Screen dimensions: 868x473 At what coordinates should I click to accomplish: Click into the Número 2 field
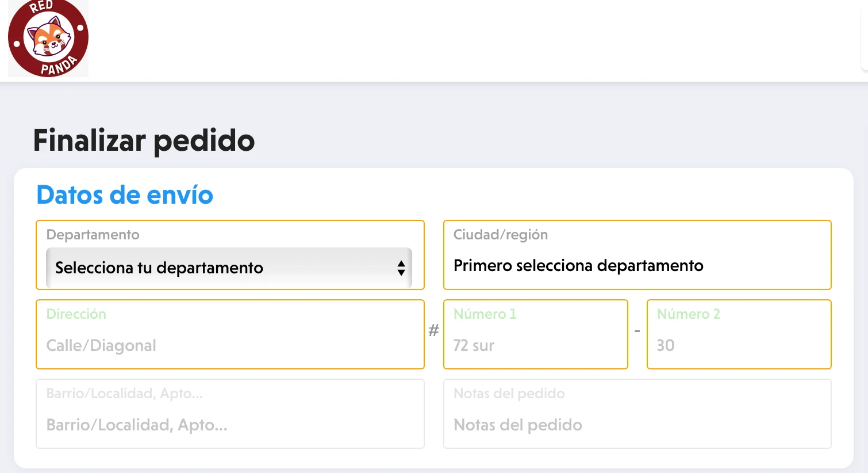pos(739,345)
